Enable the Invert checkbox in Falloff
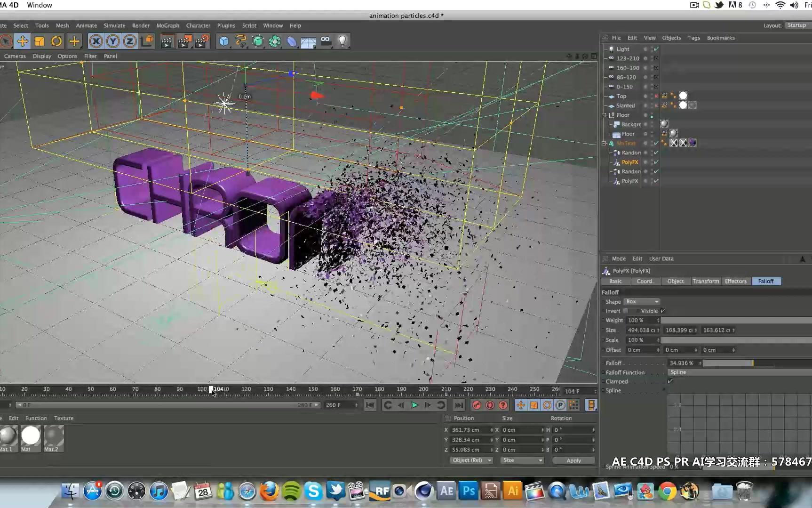Image resolution: width=812 pixels, height=508 pixels. tap(625, 311)
